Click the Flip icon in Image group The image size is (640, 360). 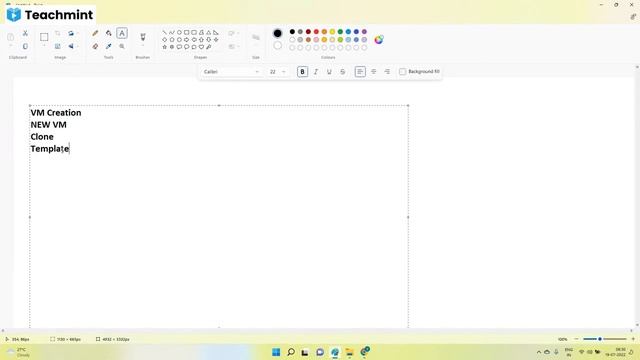click(71, 47)
